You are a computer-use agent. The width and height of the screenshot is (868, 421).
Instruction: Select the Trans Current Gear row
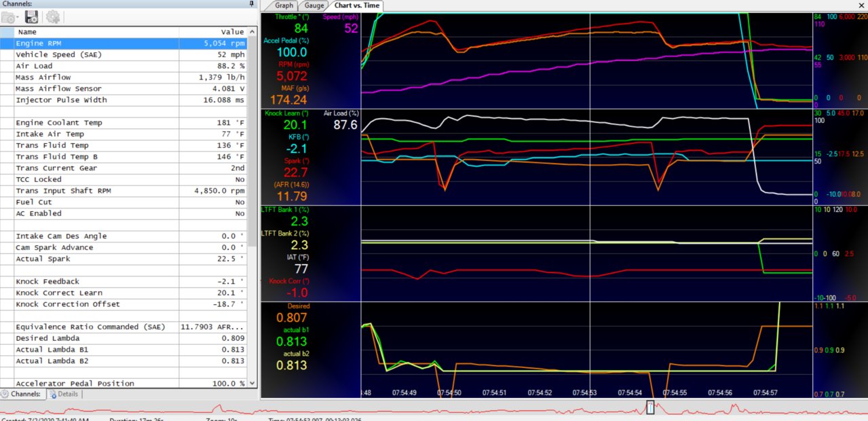tap(124, 168)
